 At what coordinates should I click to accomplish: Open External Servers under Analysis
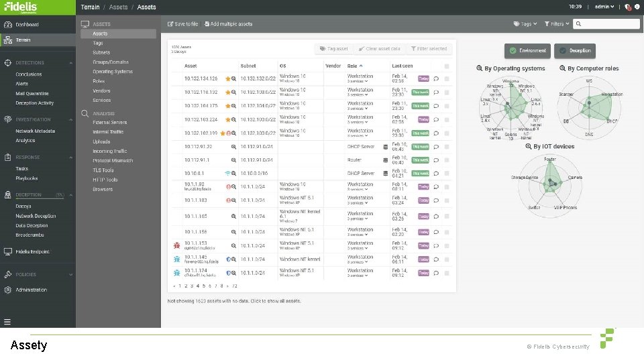[x=109, y=122]
